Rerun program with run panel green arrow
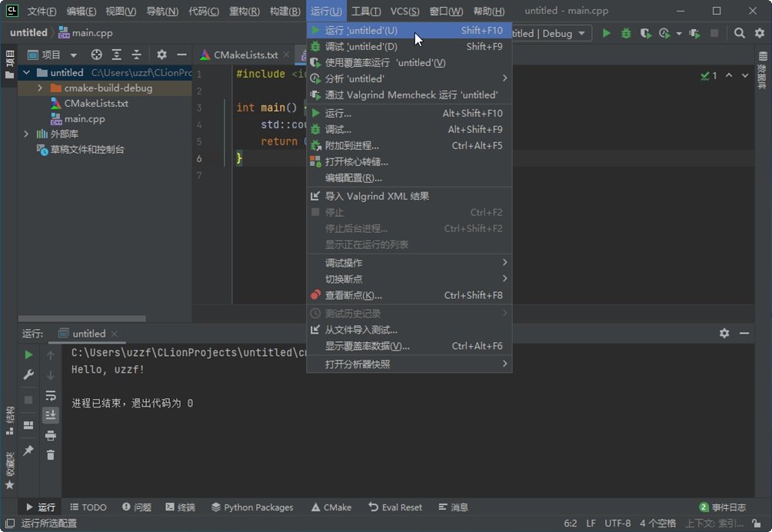This screenshot has height=532, width=772. coord(28,355)
